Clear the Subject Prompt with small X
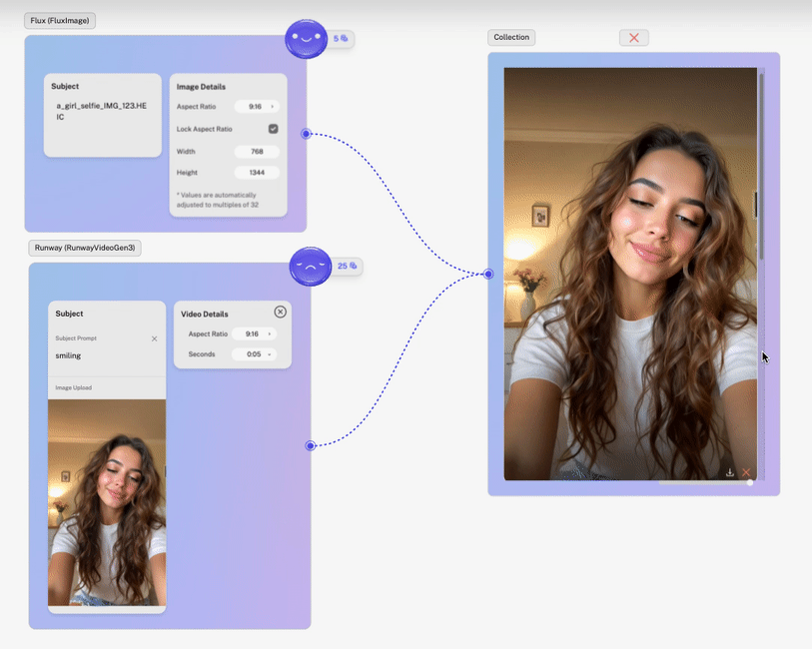Screen dimensions: 812x649 155,338
